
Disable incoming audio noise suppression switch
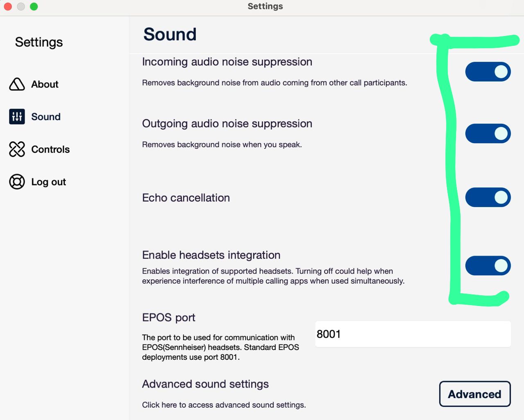pyautogui.click(x=488, y=72)
